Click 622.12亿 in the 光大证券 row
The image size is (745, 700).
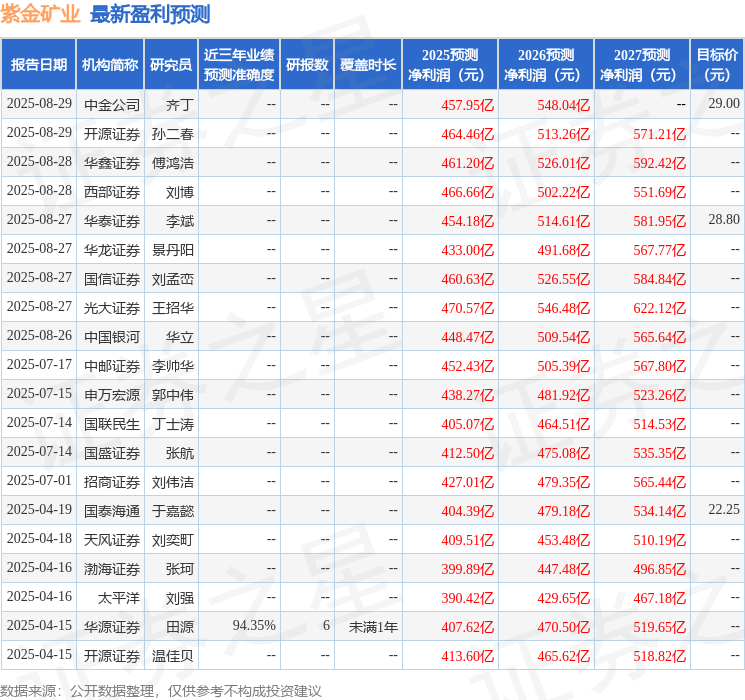[659, 308]
